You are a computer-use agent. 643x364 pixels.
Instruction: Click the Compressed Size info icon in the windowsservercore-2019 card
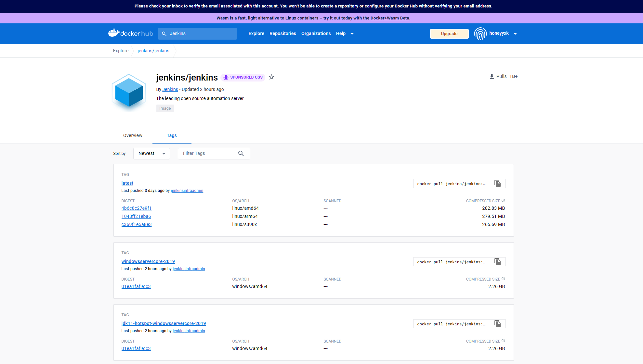503,279
